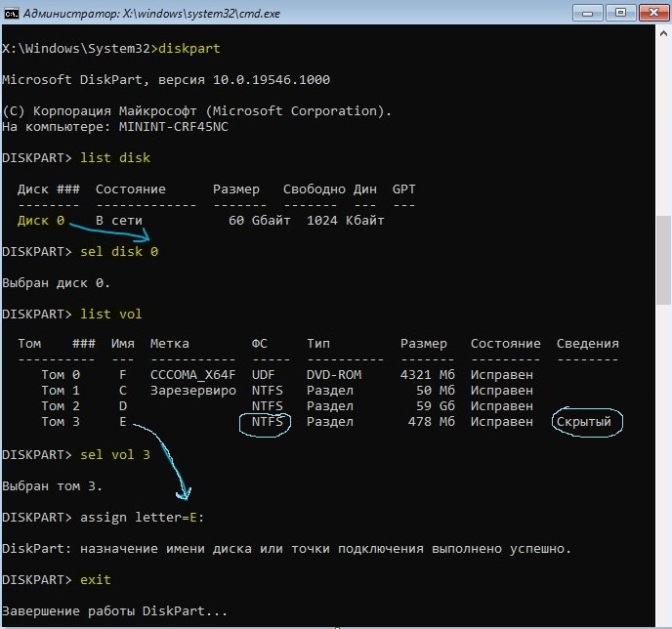Click free space '1024 Кбайт'
This screenshot has height=629, width=672.
click(x=346, y=221)
